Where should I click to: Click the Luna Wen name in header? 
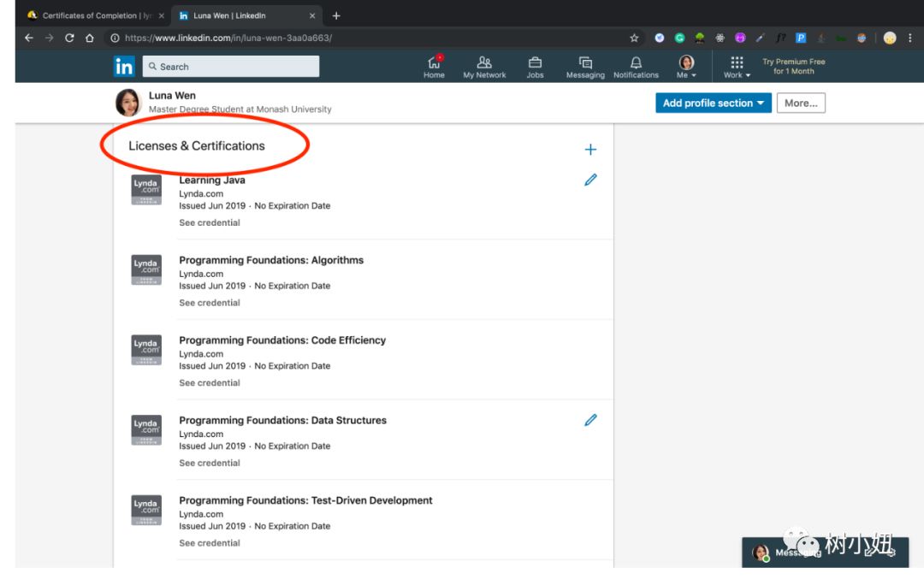(x=172, y=96)
